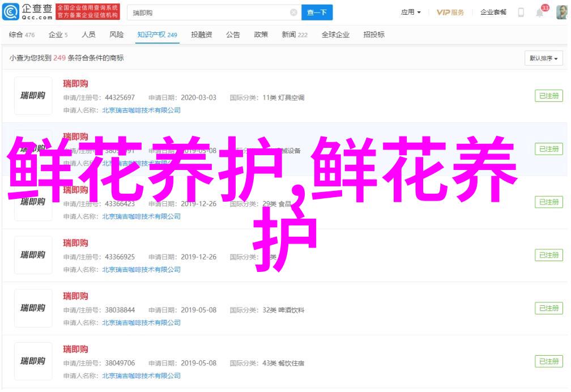Click 11类 灯具空调 classification text

[x=283, y=97]
